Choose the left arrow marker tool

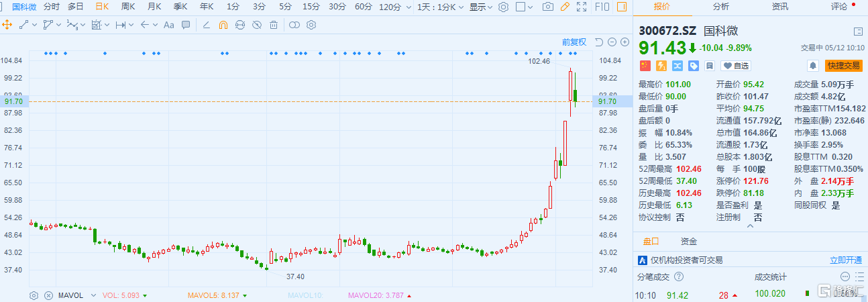click(x=144, y=25)
